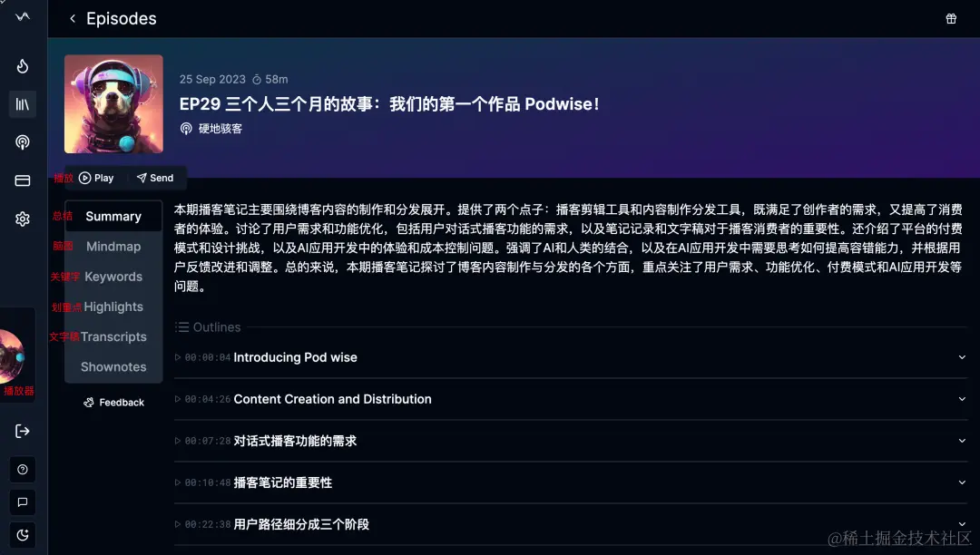This screenshot has height=555, width=980.
Task: Click the feedback chat icon near sidebar bottom
Action: 22,501
